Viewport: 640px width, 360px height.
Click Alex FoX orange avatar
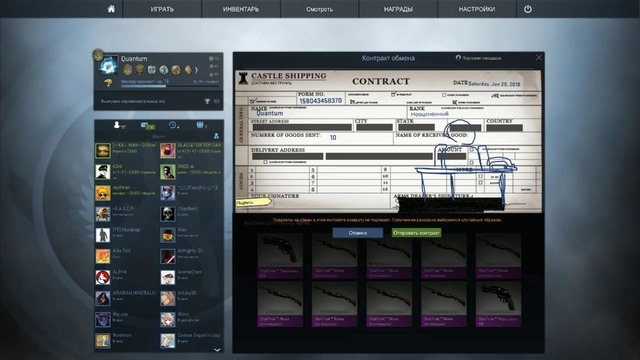[103, 256]
